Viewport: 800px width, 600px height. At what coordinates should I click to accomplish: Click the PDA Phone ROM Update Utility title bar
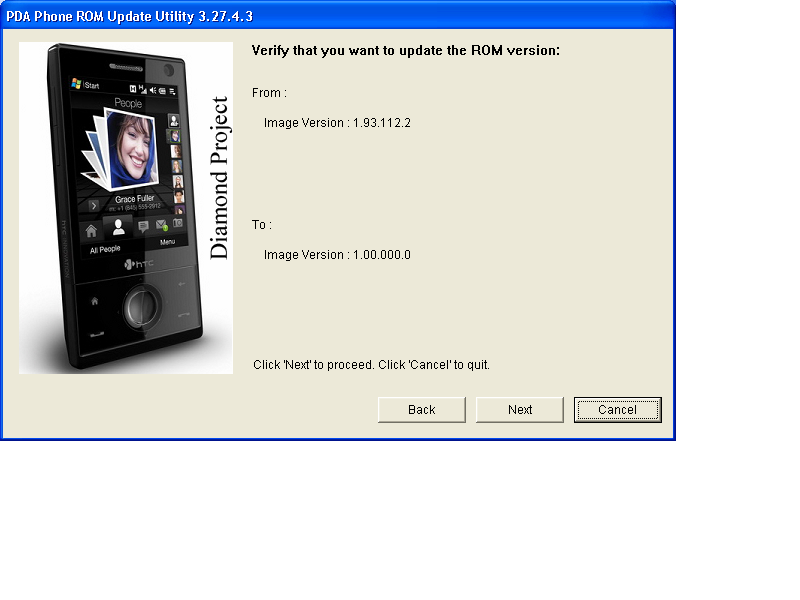click(338, 16)
